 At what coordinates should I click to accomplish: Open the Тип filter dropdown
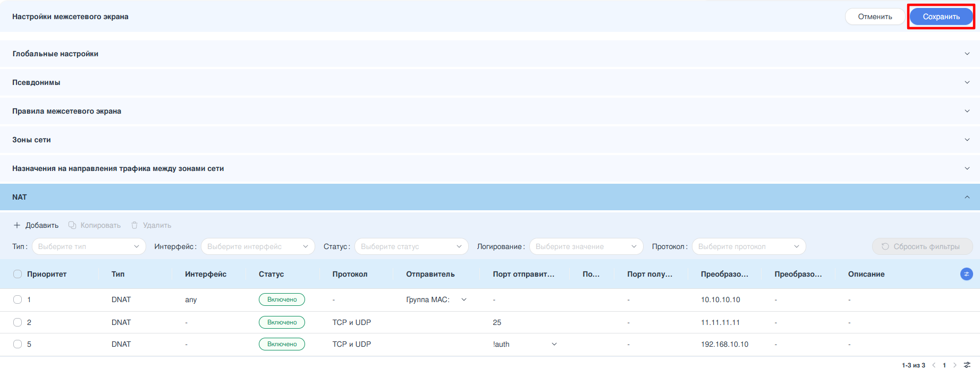pyautogui.click(x=89, y=246)
